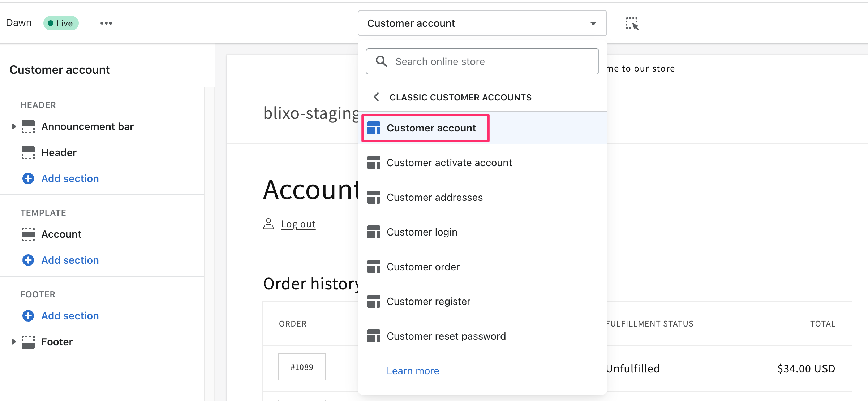Click the template icon beside Customer login
The image size is (868, 401).
373,232
